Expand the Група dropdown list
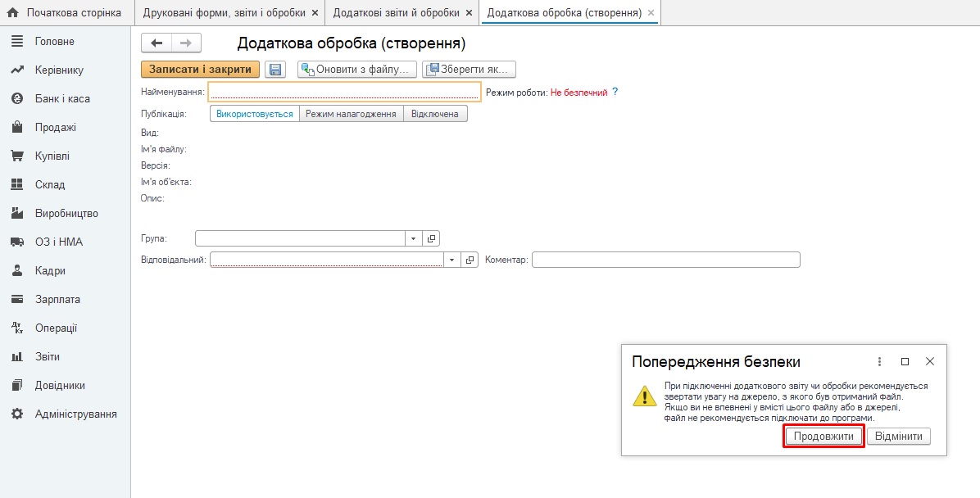Viewport: 980px width, 498px height. 414,238
